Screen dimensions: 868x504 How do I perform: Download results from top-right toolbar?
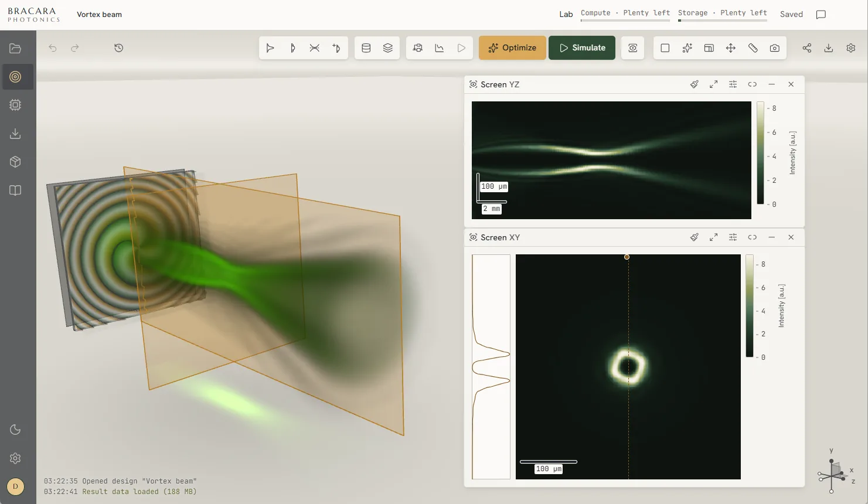pos(829,48)
